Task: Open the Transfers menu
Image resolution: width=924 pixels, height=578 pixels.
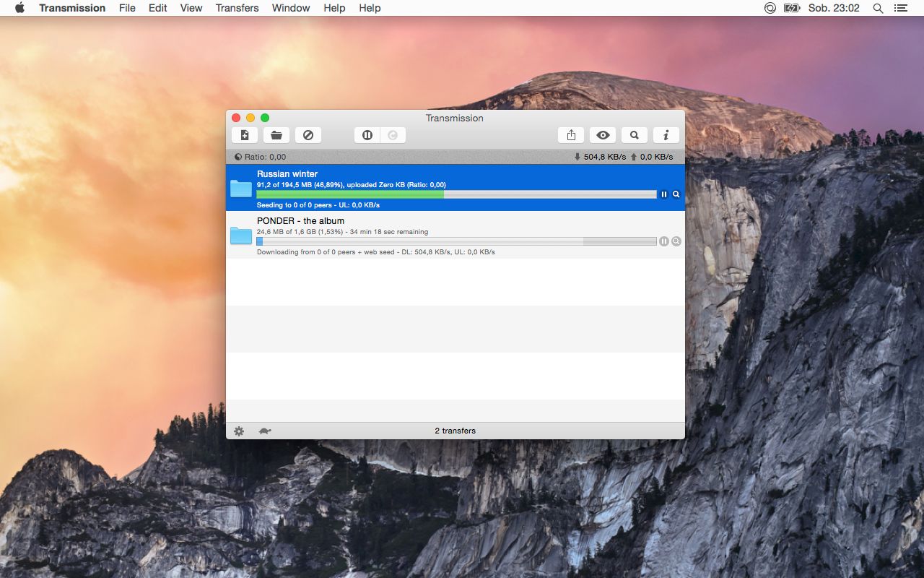Action: (x=237, y=8)
